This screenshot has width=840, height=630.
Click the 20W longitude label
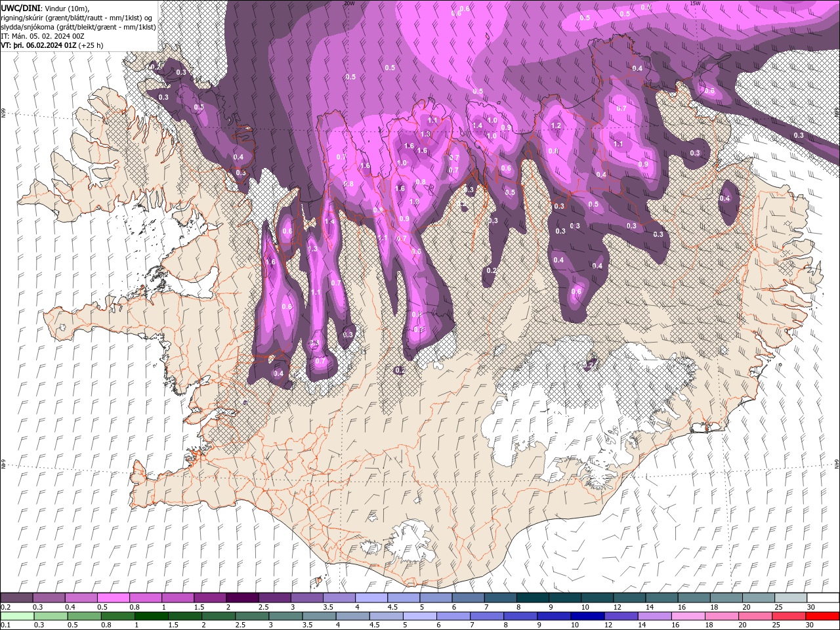349,3
